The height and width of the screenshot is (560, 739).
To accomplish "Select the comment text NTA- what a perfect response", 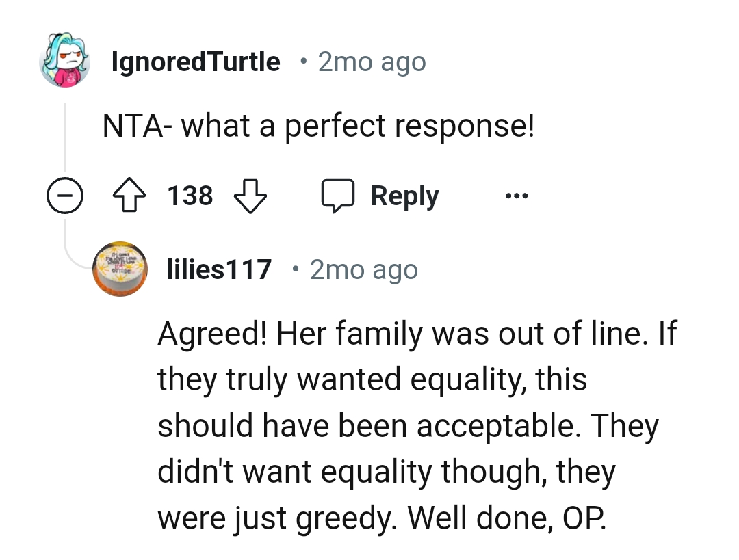I will pyautogui.click(x=320, y=125).
